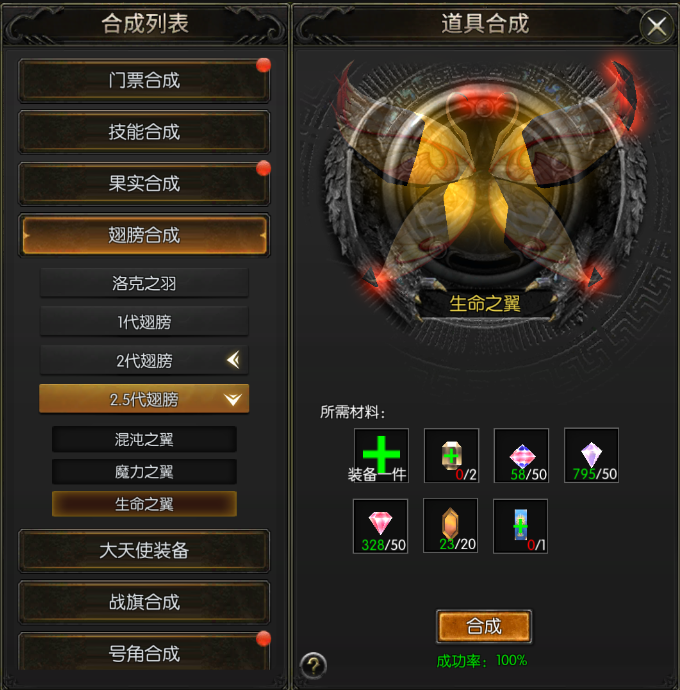
Task: Select the purple diamond material 795/50
Action: click(x=591, y=455)
